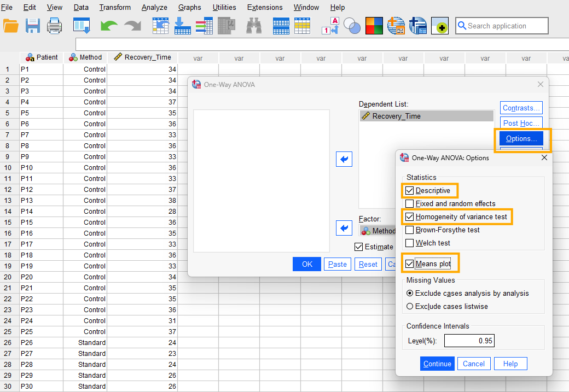Open Find with the binoculars icon
The image size is (569, 392).
point(253,26)
